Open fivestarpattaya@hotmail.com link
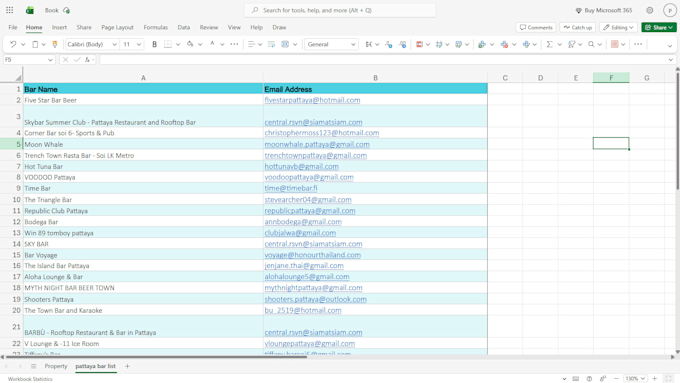Viewport: 680px width, 383px height. click(312, 100)
